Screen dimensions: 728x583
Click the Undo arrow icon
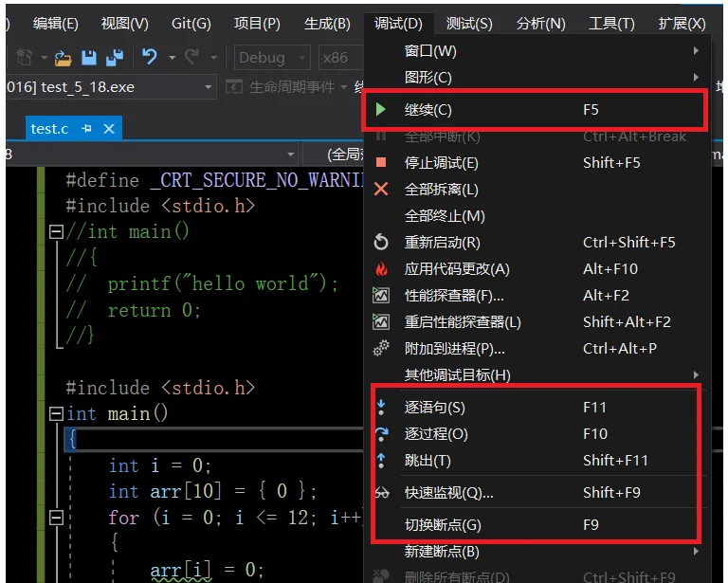150,57
